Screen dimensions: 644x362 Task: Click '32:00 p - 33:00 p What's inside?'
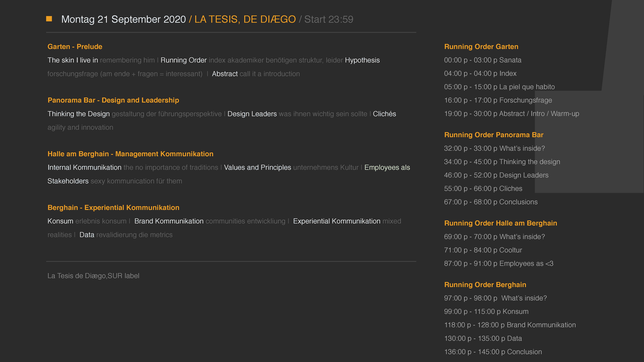[495, 148]
